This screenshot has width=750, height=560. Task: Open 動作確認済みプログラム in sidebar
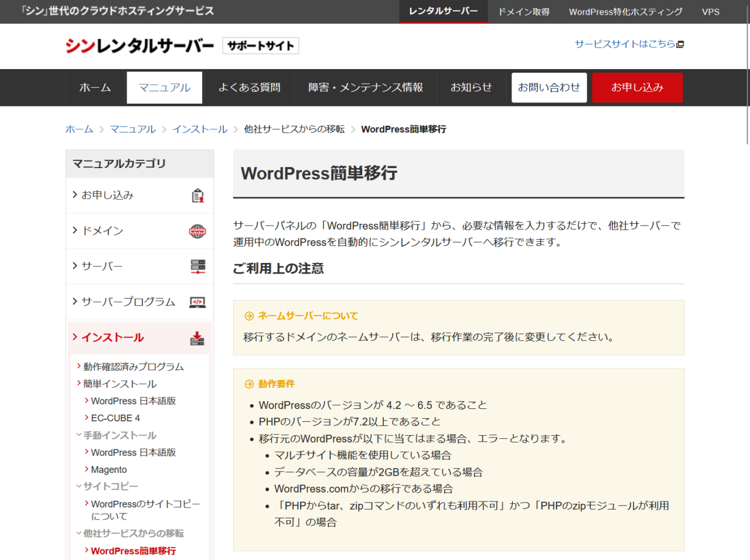134,367
